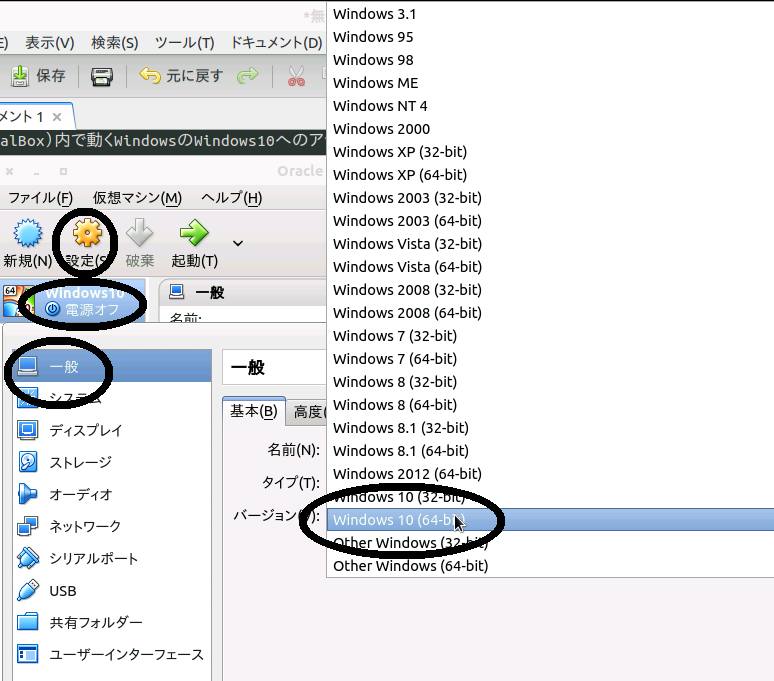Click the Save icon in editor toolbar

click(x=20, y=76)
